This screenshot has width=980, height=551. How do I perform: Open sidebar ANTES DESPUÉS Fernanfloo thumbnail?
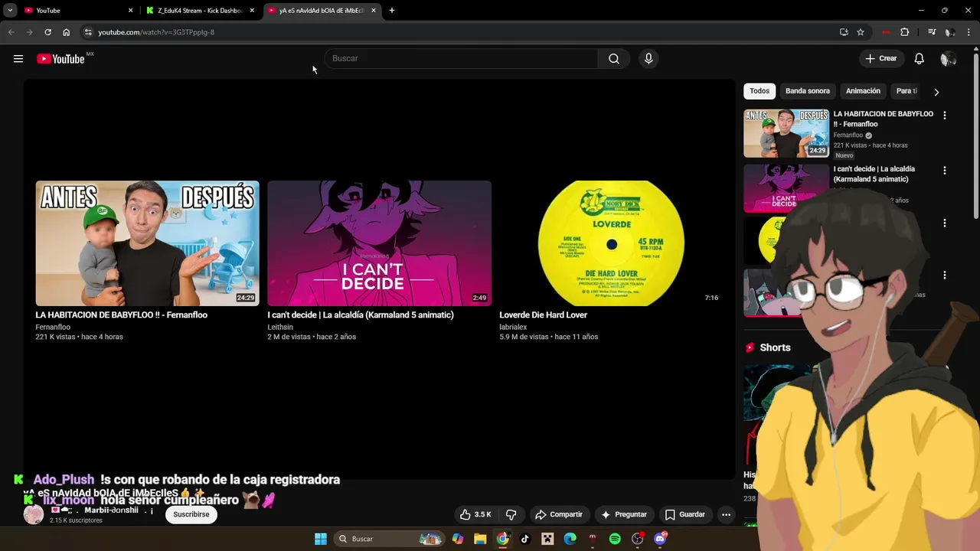[786, 133]
